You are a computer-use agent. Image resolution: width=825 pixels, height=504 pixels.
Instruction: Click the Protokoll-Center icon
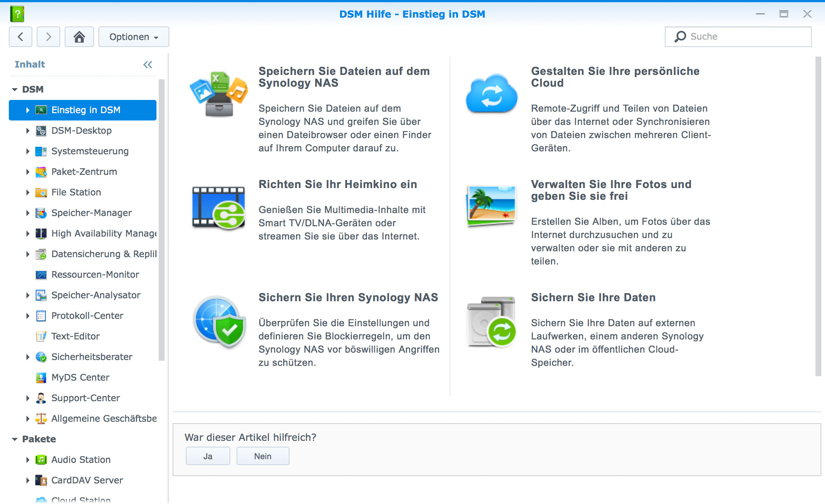coord(41,316)
